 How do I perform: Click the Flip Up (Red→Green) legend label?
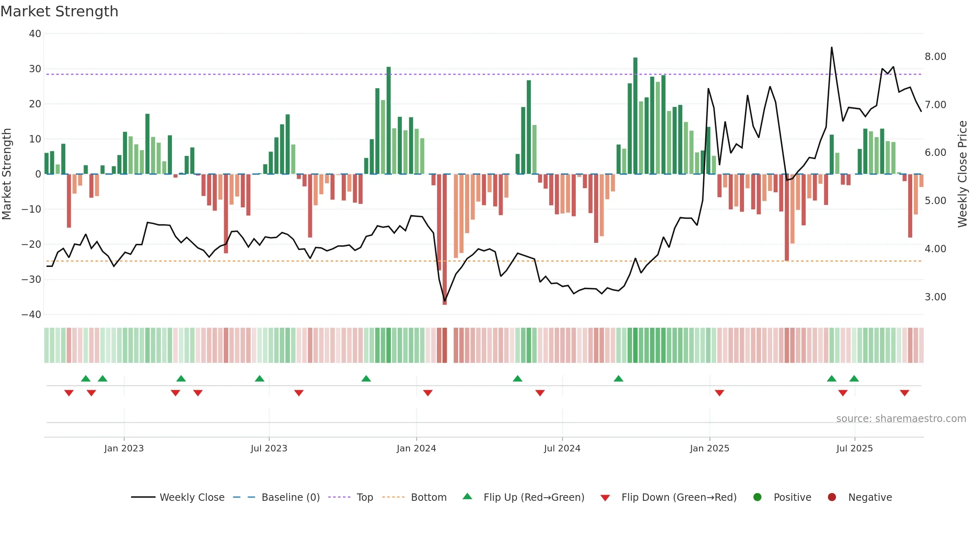[534, 497]
